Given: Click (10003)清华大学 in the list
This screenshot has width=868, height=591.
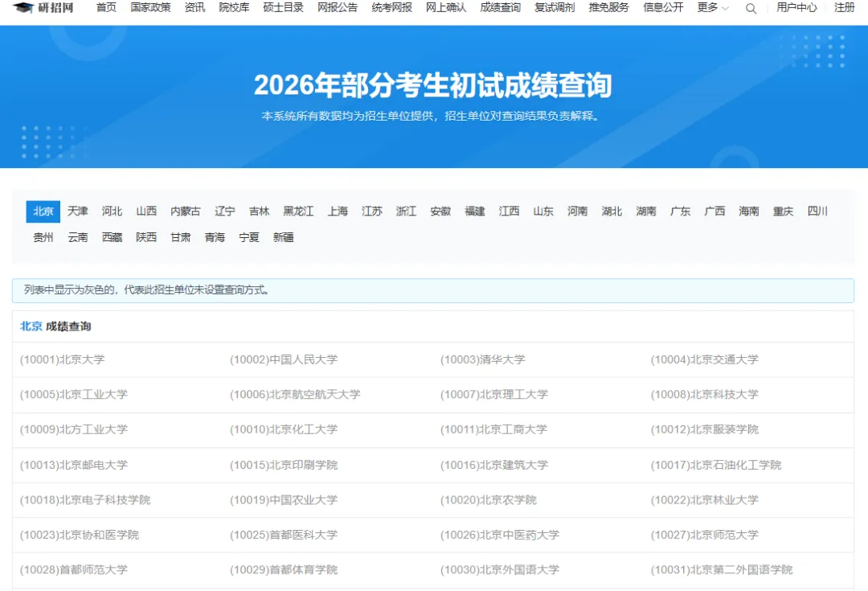Looking at the screenshot, I should 483,359.
